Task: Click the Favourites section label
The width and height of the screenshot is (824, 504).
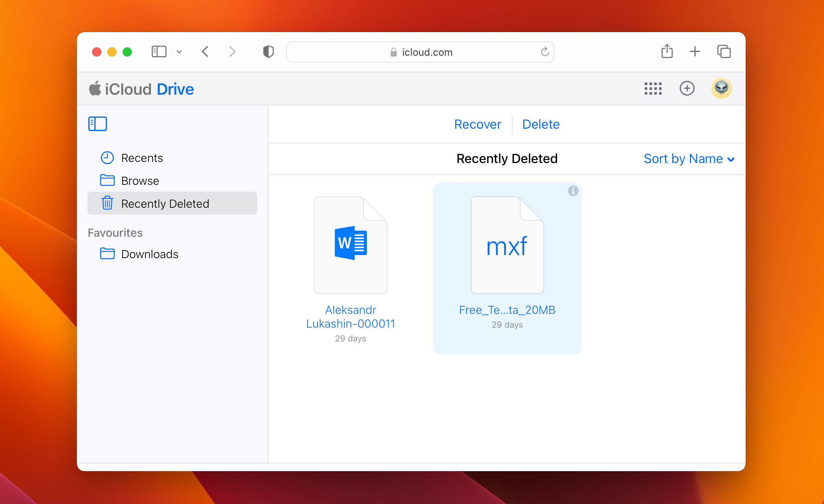Action: pyautogui.click(x=115, y=233)
